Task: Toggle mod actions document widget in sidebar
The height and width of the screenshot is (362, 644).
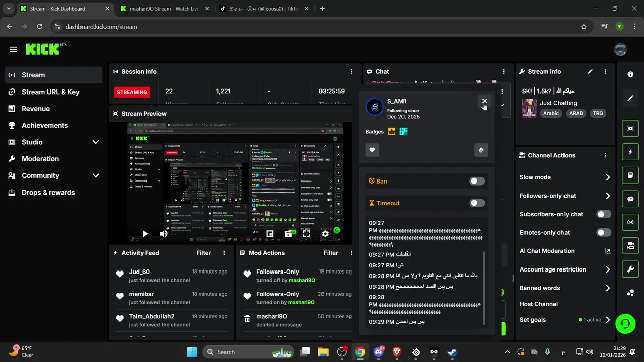Action: [x=630, y=175]
